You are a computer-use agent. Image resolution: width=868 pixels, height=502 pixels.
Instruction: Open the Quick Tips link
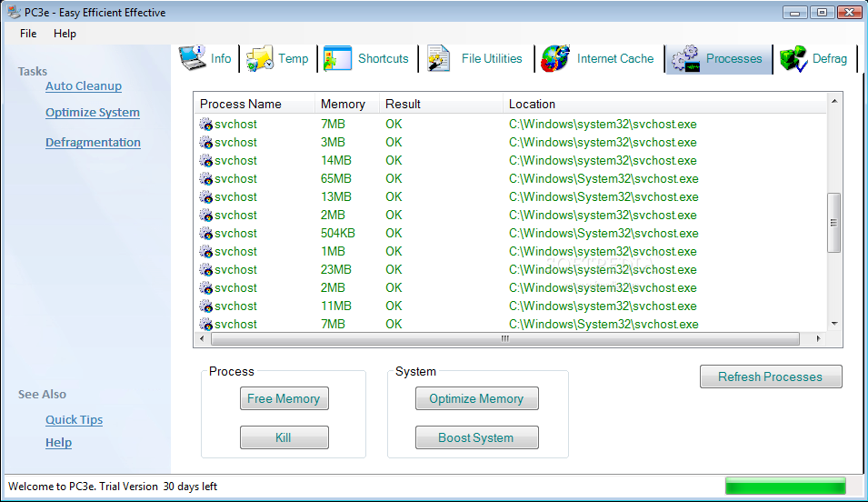point(75,419)
